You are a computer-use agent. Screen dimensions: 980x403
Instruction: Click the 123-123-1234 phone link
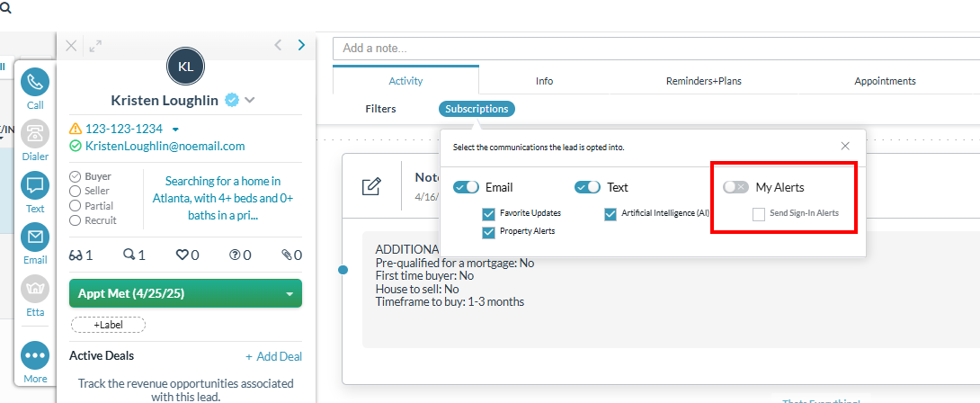124,129
